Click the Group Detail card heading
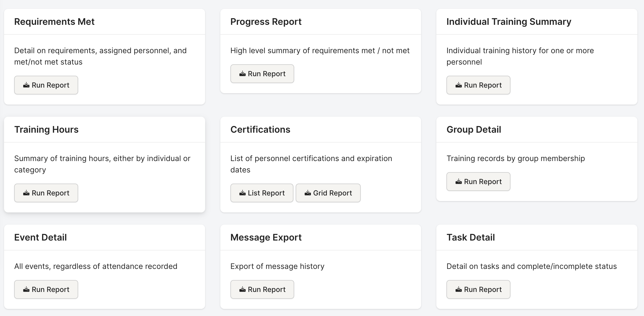The width and height of the screenshot is (644, 316). coord(474,130)
